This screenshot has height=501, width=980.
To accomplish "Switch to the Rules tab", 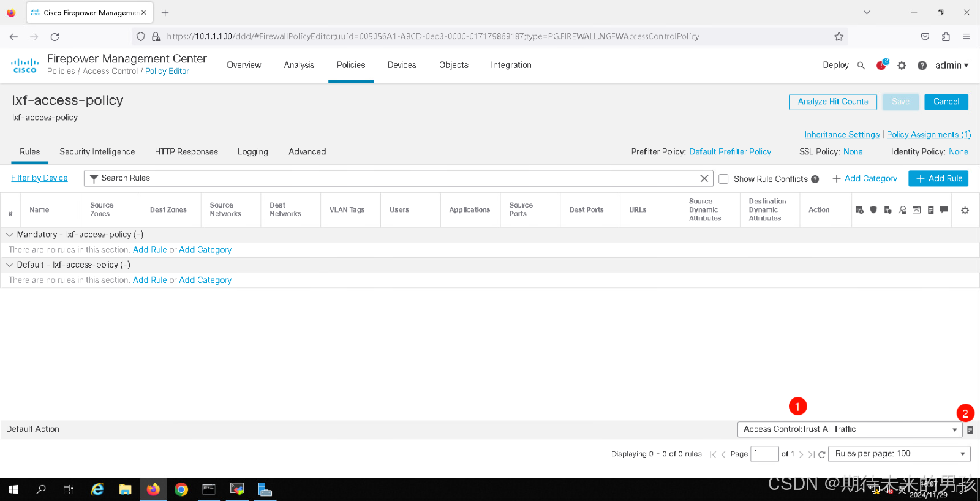I will pyautogui.click(x=29, y=152).
